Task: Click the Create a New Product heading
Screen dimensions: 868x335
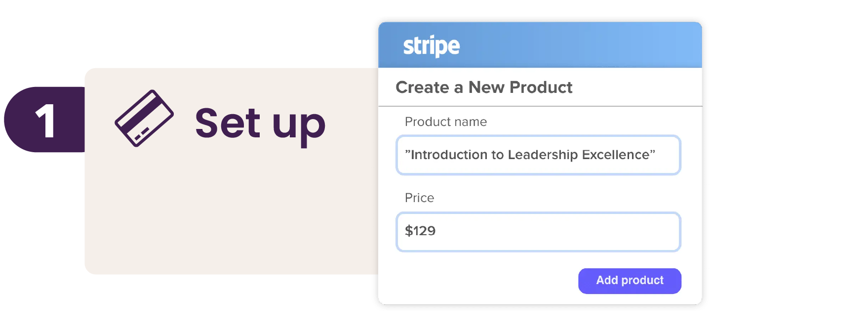Action: 484,87
